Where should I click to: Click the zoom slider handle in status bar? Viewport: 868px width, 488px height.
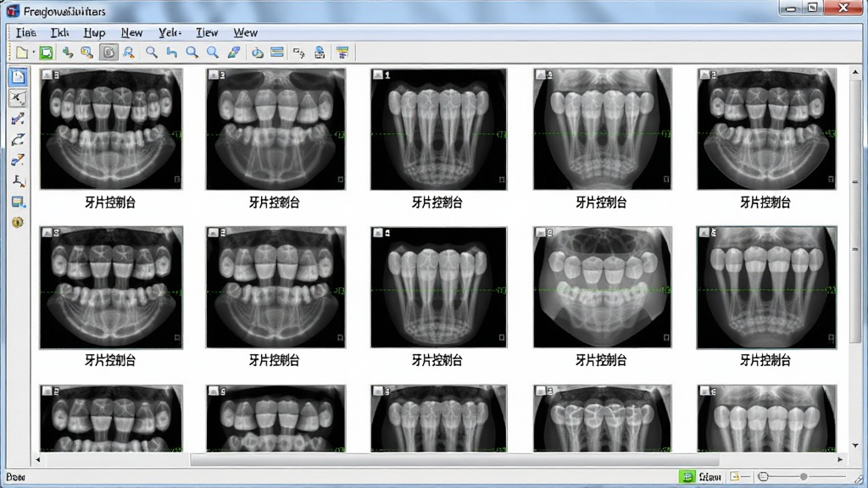pyautogui.click(x=804, y=476)
